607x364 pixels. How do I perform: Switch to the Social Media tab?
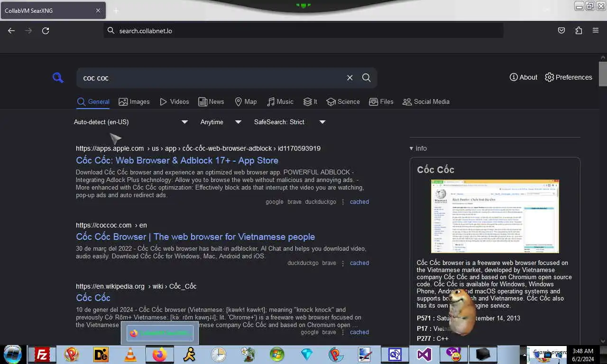click(x=426, y=101)
